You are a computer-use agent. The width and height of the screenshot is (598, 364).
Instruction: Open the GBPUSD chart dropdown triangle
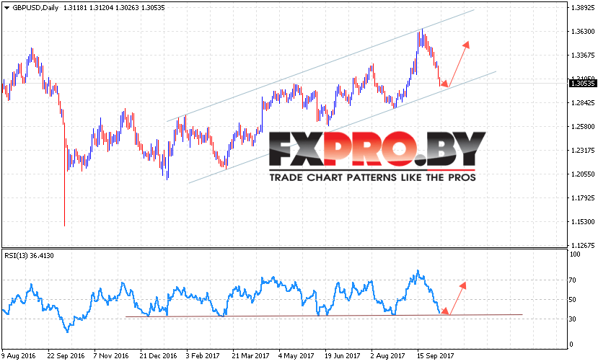point(6,8)
